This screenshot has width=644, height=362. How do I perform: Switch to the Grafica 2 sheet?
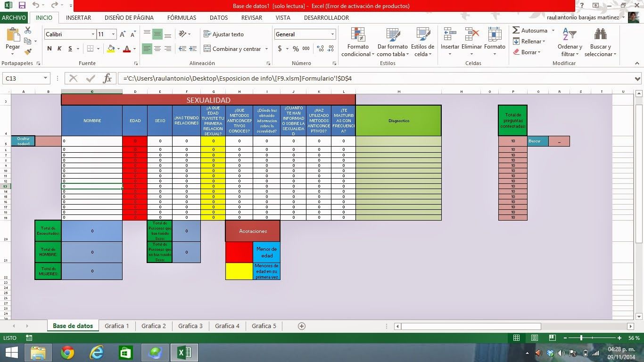(x=154, y=326)
